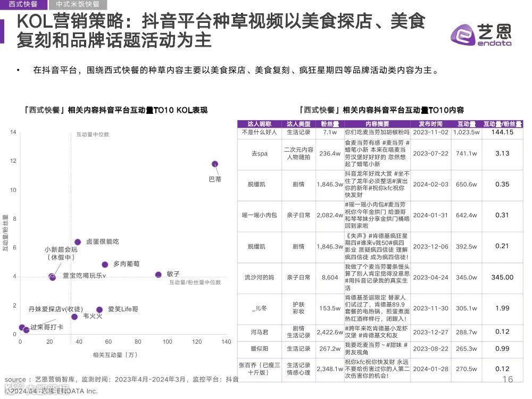Screen dimensions: 532x399
Task: Click the 达人昵称 column header
Action: click(259, 124)
